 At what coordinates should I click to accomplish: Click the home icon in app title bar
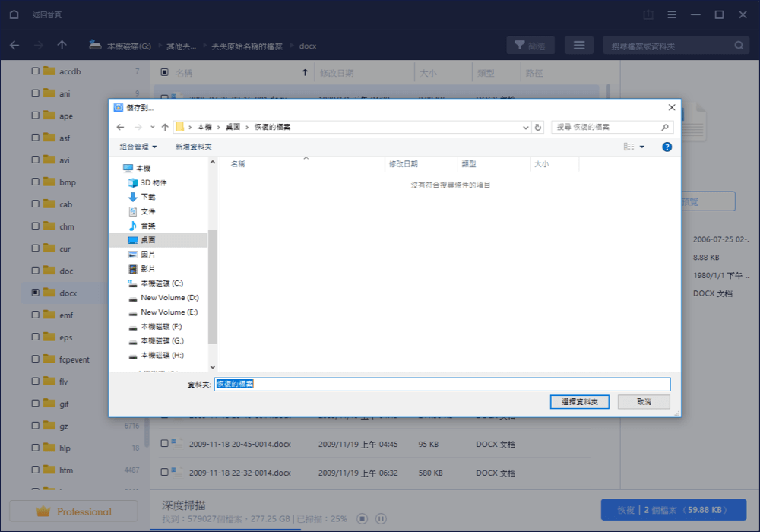click(x=14, y=14)
